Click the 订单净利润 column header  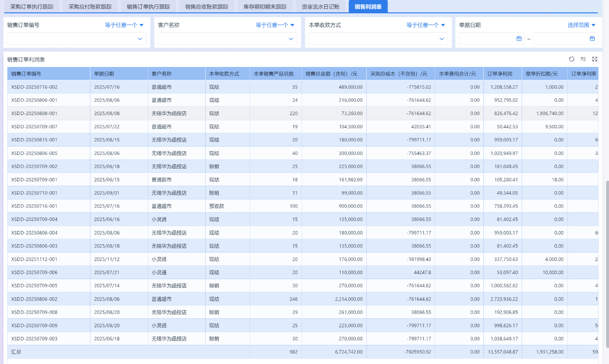tap(500, 74)
